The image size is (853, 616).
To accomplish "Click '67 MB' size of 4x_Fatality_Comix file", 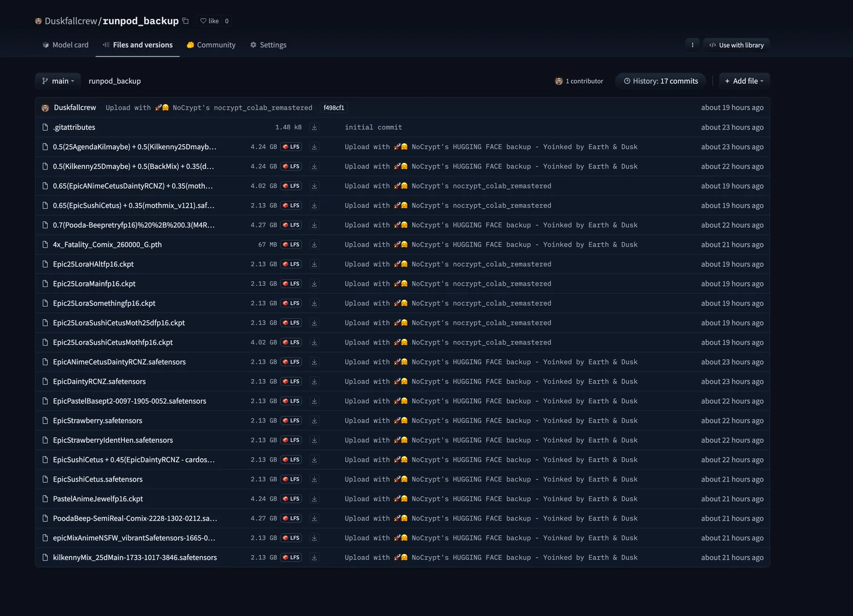I will pyautogui.click(x=268, y=244).
